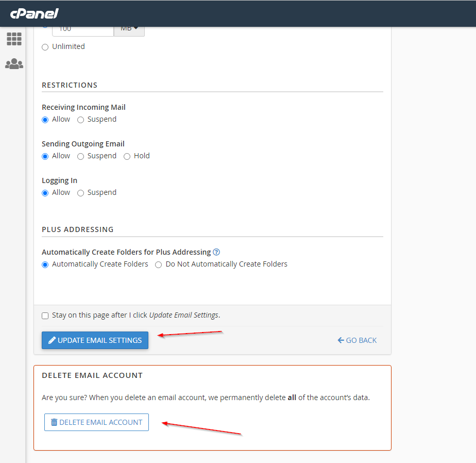Suspend Sending Outgoing Email

click(x=80, y=156)
